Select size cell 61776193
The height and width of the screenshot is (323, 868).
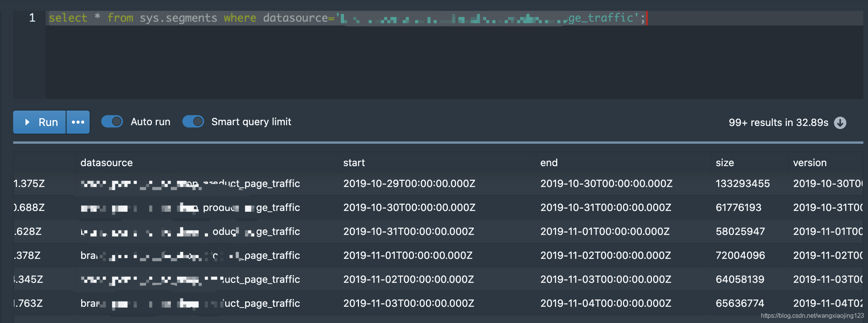(x=738, y=207)
